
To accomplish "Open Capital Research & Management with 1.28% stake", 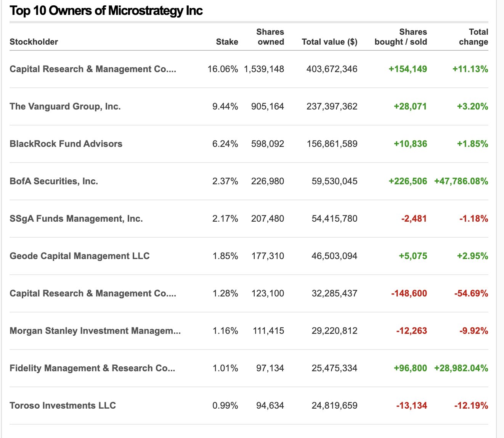I will [x=93, y=293].
